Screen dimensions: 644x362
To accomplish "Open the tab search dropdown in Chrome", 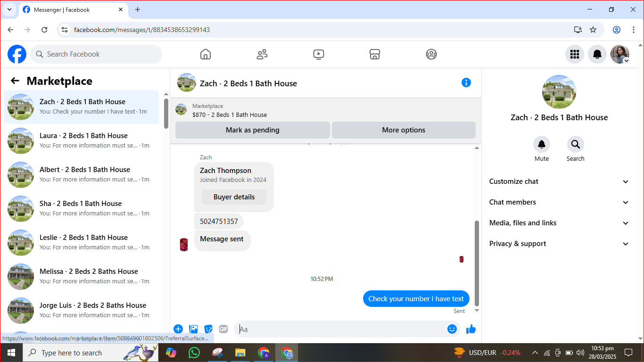I will tap(9, 9).
